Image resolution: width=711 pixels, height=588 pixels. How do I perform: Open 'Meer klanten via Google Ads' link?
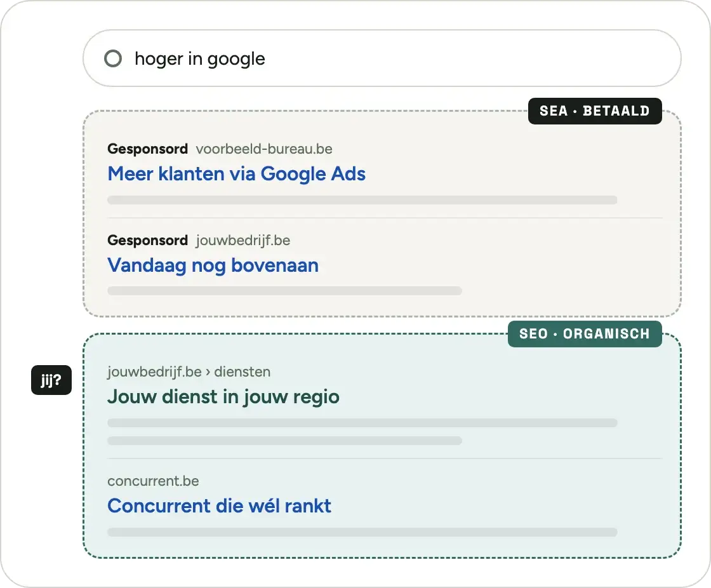coord(236,174)
